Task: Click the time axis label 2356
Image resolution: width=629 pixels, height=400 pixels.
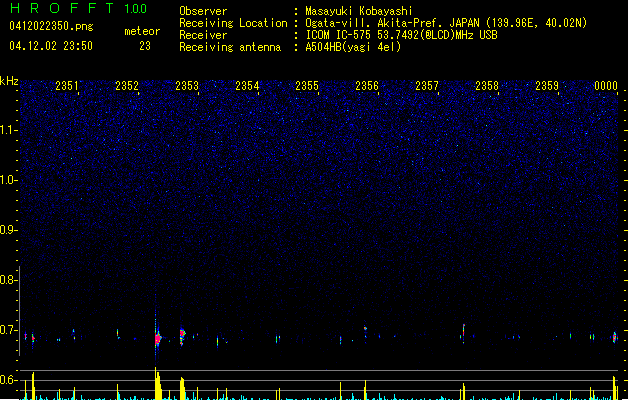Action: pos(367,86)
